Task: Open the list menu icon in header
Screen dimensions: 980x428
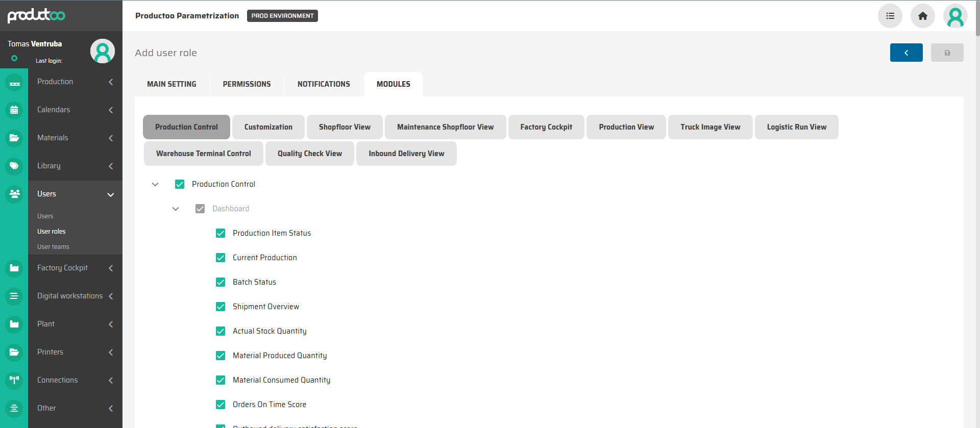Action: [890, 16]
